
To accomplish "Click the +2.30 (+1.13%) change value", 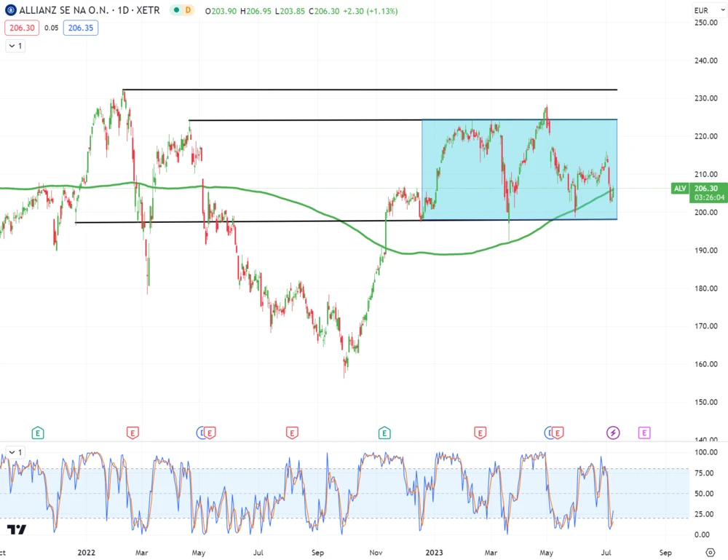I will [x=370, y=11].
